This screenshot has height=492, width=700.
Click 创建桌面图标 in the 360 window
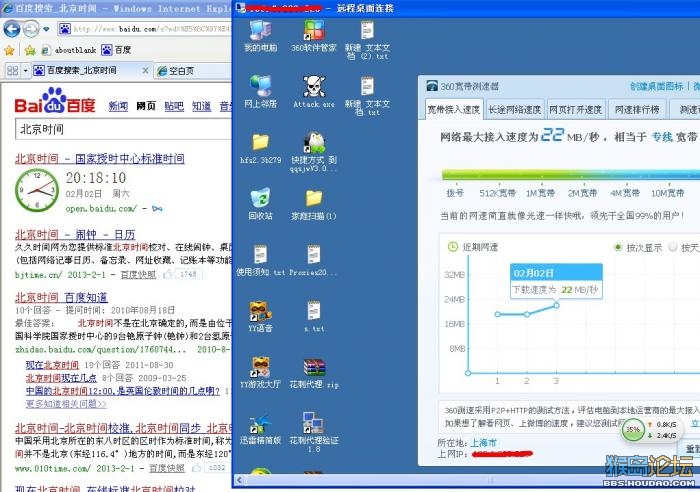point(657,86)
